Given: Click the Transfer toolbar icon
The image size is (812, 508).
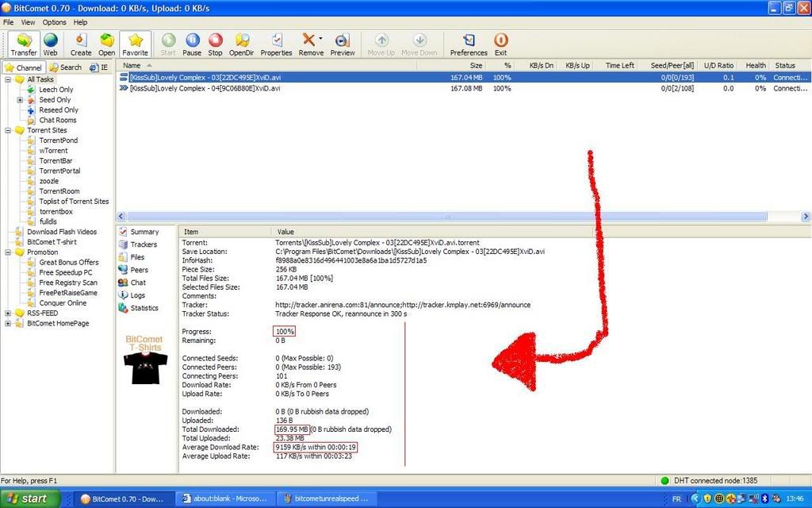Looking at the screenshot, I should click(24, 44).
